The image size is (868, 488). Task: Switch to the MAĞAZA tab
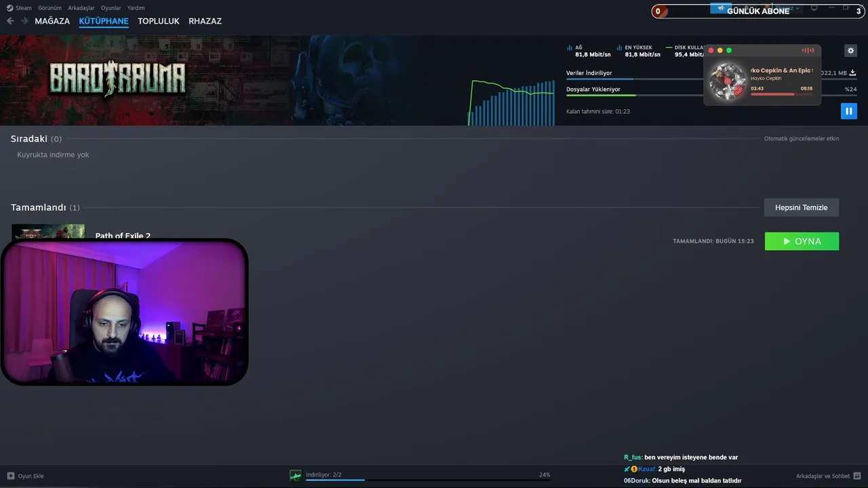52,21
